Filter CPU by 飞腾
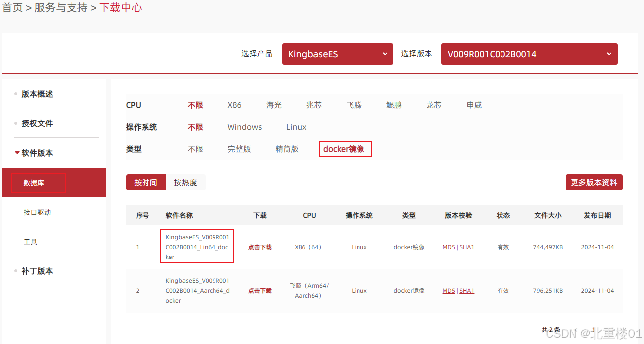Image resolution: width=644 pixels, height=344 pixels. pos(354,105)
